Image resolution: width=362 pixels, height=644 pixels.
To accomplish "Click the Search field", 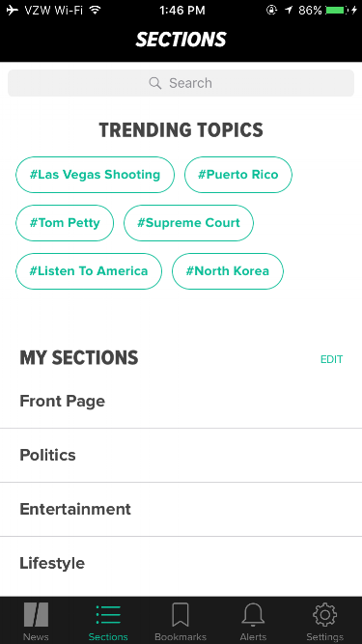I will (181, 83).
